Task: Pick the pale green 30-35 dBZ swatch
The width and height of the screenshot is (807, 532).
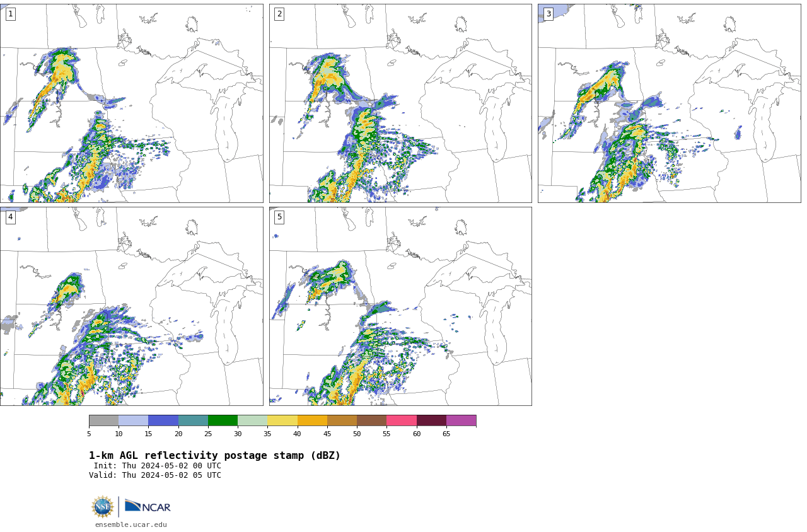Action: click(x=253, y=420)
